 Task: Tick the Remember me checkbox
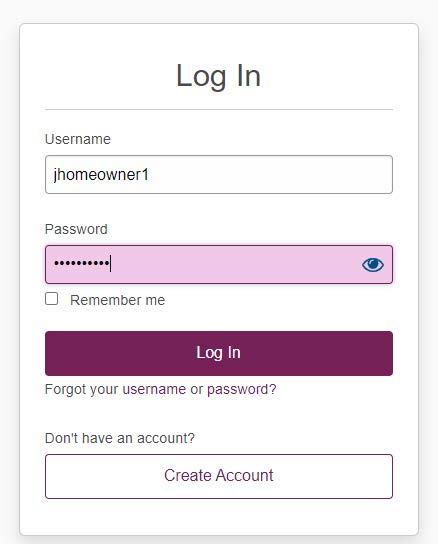coord(52,299)
